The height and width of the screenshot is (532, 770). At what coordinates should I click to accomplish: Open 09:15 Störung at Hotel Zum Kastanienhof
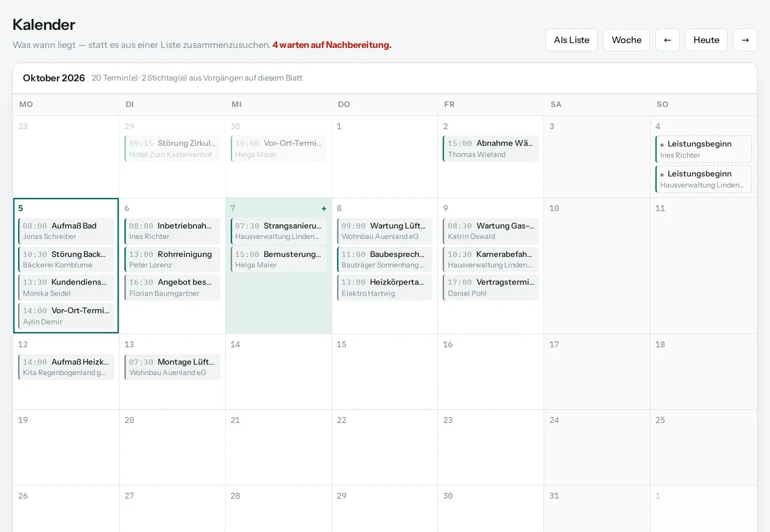172,149
